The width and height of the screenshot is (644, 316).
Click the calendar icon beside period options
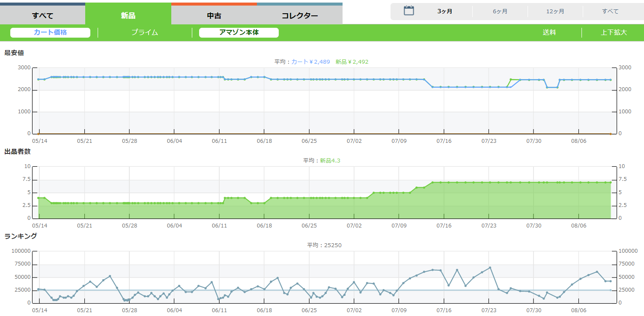[x=409, y=11]
